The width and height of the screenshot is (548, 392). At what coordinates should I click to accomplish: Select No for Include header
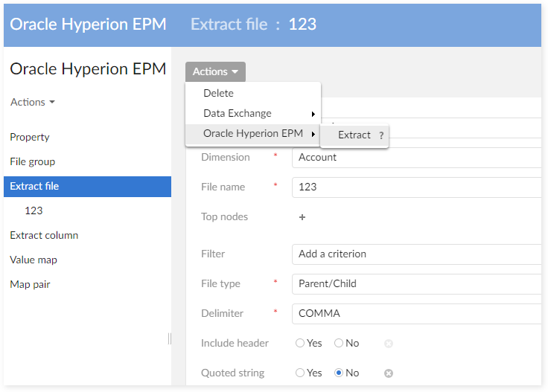(x=339, y=344)
